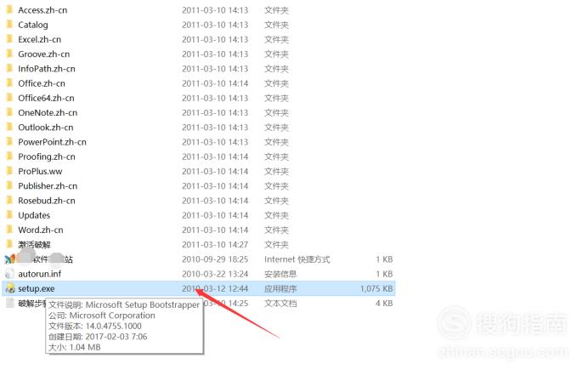Select the folder name Catalog

coord(33,25)
